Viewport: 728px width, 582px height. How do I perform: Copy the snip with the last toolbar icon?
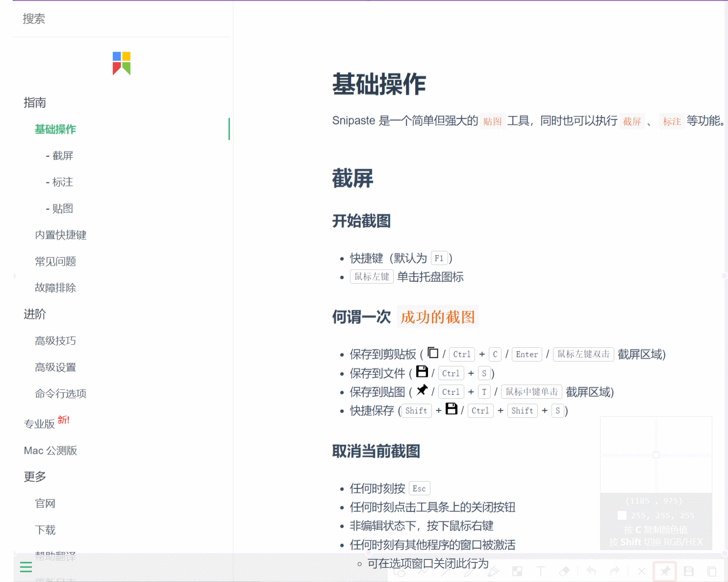point(712,571)
